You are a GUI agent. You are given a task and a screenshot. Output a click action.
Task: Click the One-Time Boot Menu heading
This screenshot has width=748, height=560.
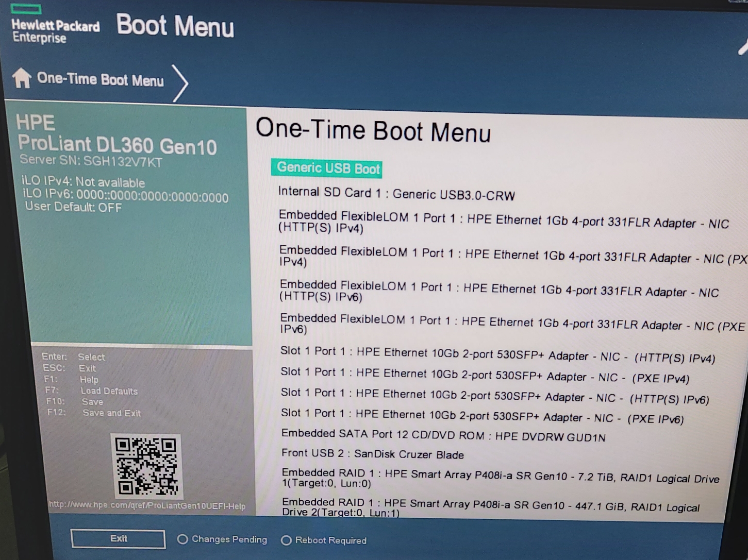(373, 131)
